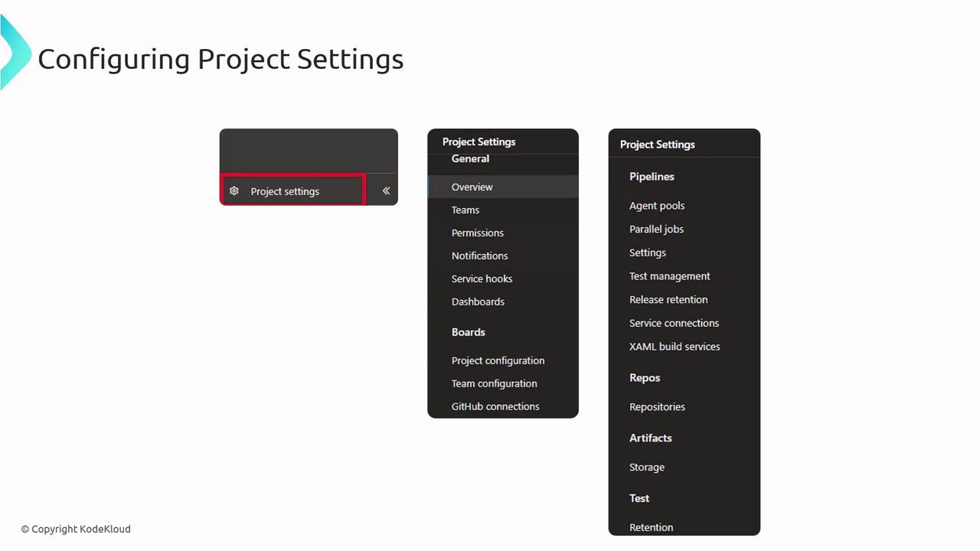The image size is (980, 551).
Task: Select Storage under Artifacts
Action: (x=647, y=468)
